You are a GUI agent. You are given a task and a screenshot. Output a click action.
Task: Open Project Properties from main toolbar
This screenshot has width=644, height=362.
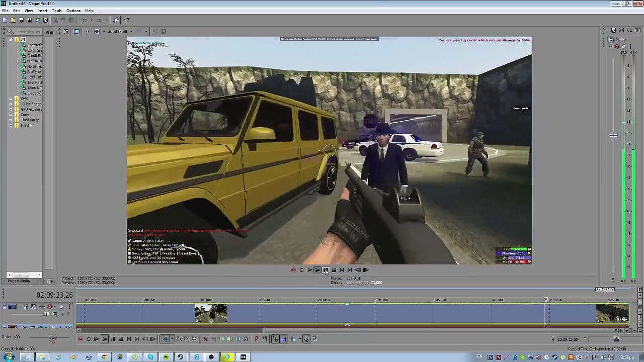[x=45, y=20]
